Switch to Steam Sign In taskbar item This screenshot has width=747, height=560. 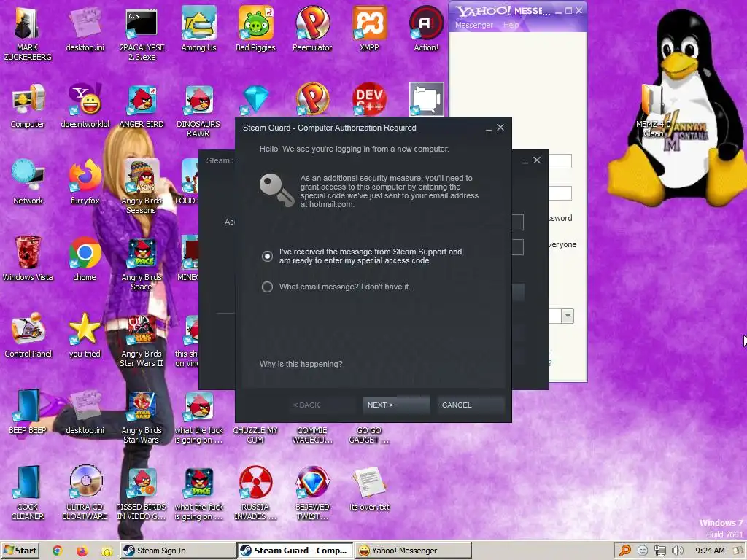click(x=177, y=551)
